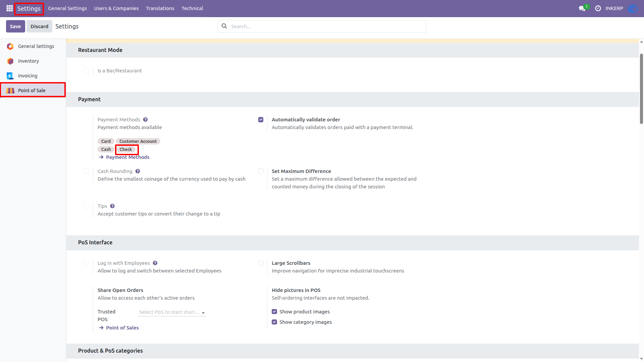Enable the Is a Bar/Restaurant checkbox
Viewport: 644px width, 362px height.
pos(87,70)
